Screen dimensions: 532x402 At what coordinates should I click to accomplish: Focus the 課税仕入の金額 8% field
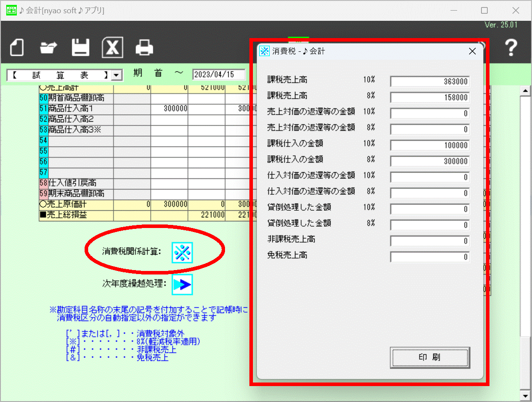point(429,161)
